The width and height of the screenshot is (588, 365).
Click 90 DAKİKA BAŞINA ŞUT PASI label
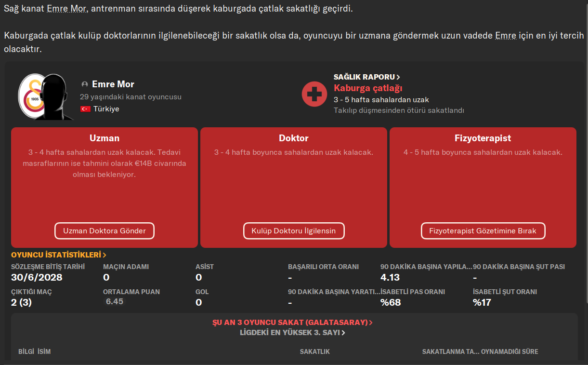click(519, 267)
